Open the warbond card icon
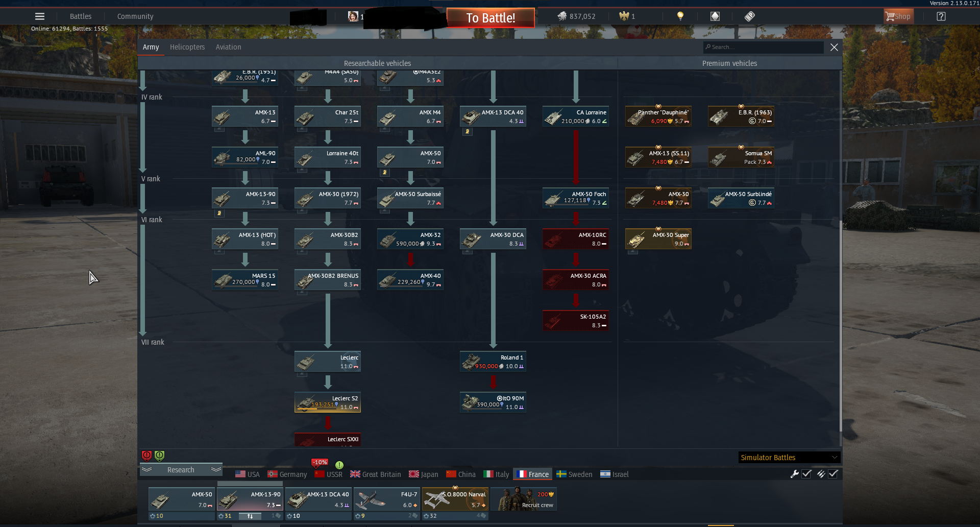980x527 pixels. (715, 16)
